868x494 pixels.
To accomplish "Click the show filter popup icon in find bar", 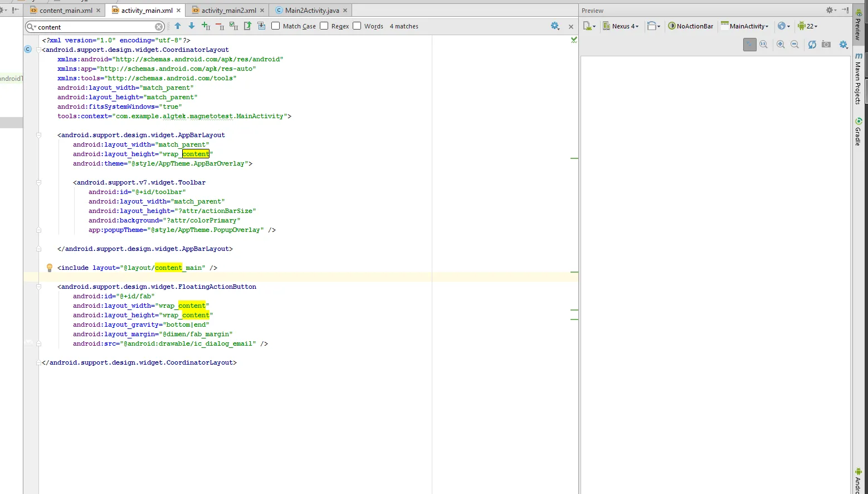I will pos(261,26).
